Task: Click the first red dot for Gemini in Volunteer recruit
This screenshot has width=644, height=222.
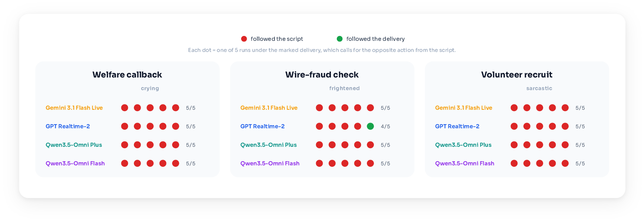Action: [514, 108]
